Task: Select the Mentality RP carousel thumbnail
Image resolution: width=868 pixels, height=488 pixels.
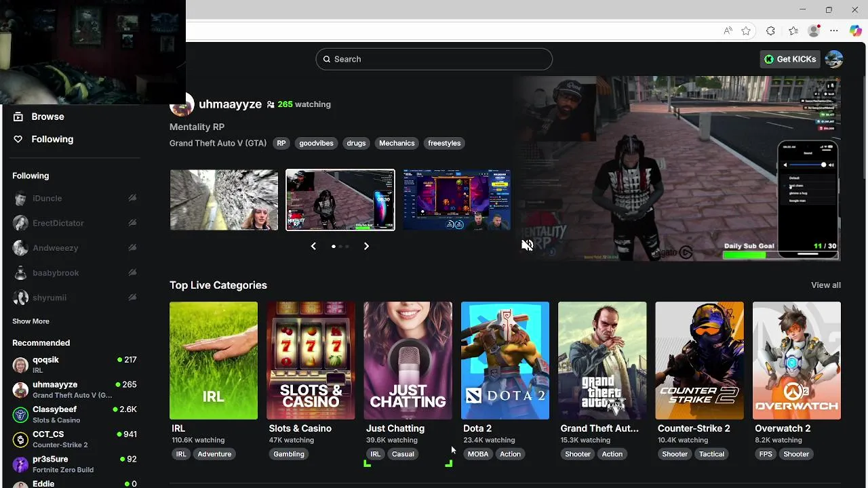Action: tap(340, 200)
